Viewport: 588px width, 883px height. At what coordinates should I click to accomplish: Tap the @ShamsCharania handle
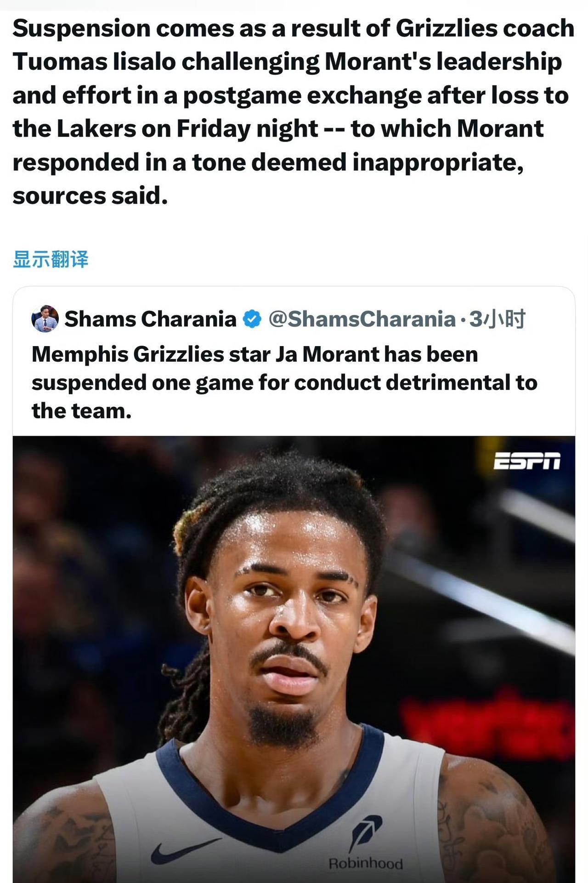tap(362, 319)
